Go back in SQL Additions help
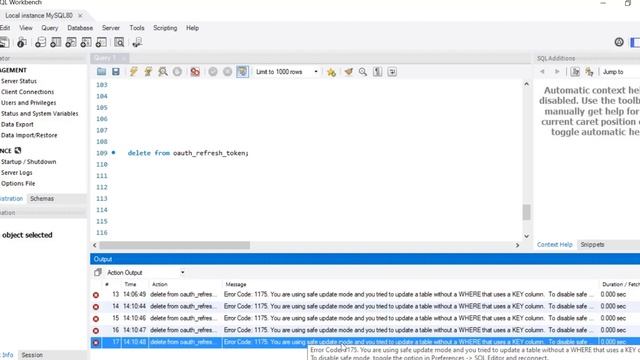Viewport: 640px width, 360px height. (x=542, y=72)
